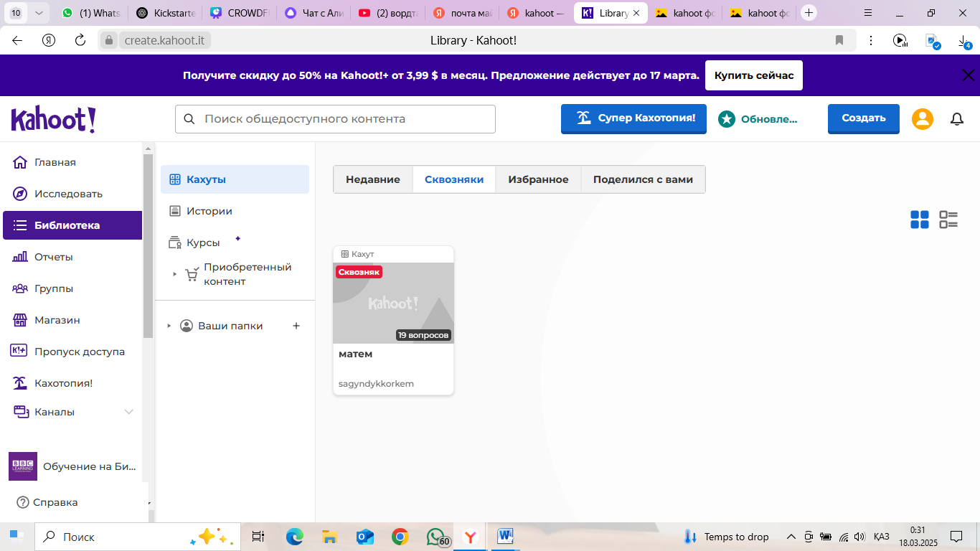Viewport: 980px width, 551px height.
Task: Open the матем kahoot thumbnail
Action: (x=393, y=303)
